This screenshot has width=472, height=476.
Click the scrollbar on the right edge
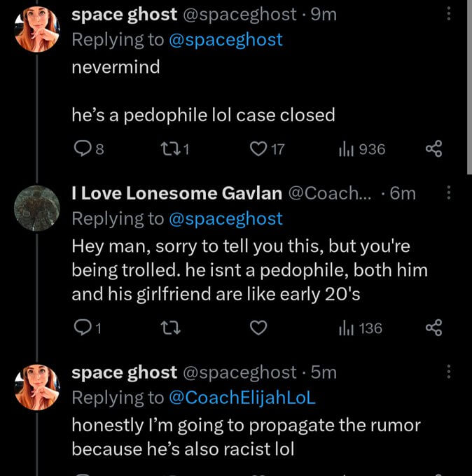tap(468, 84)
